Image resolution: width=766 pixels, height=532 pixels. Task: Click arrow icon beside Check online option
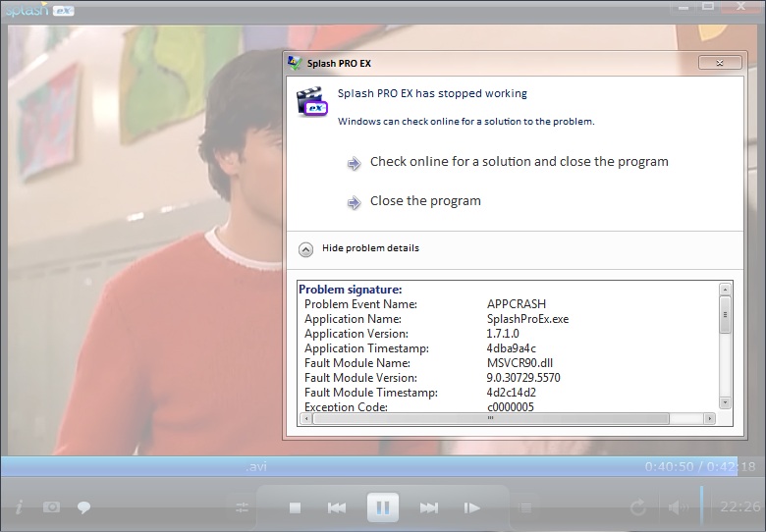click(x=355, y=163)
